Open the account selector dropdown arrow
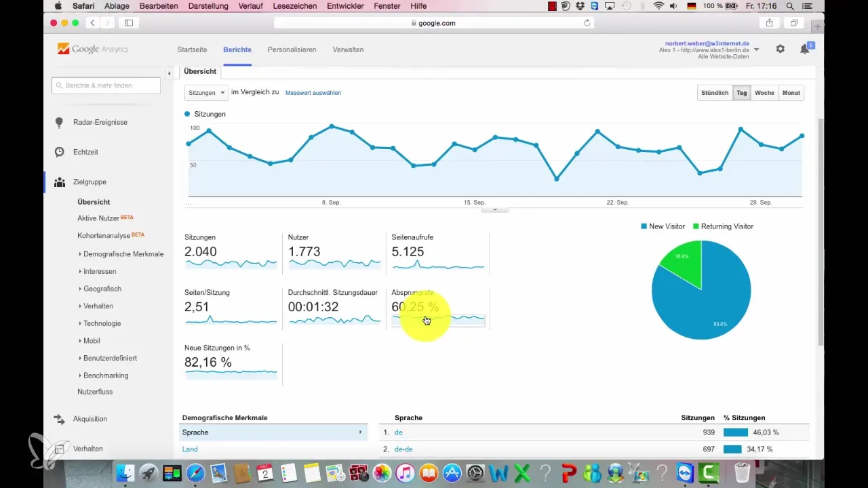Image resolution: width=868 pixels, height=488 pixels. click(756, 49)
